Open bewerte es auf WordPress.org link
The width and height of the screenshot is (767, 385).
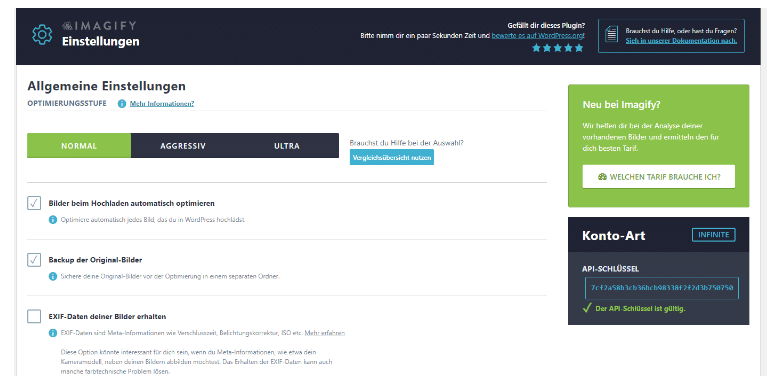(x=538, y=36)
